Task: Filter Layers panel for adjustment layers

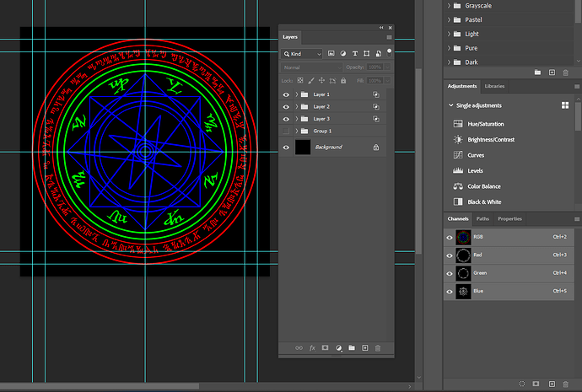Action: [343, 54]
